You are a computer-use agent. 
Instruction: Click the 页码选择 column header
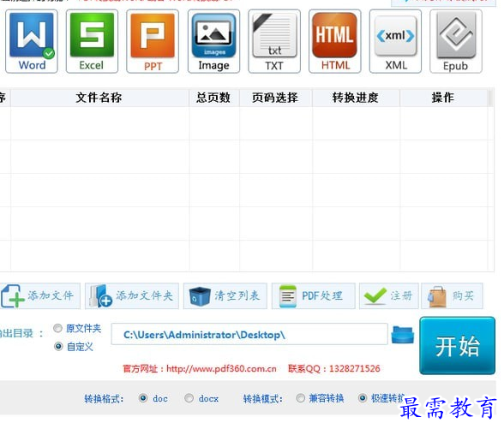point(275,98)
